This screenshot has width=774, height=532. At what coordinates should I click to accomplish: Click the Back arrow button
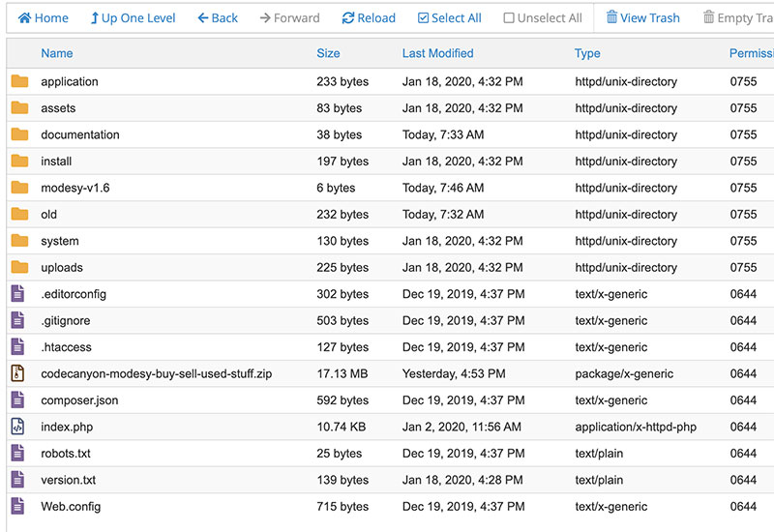[217, 17]
